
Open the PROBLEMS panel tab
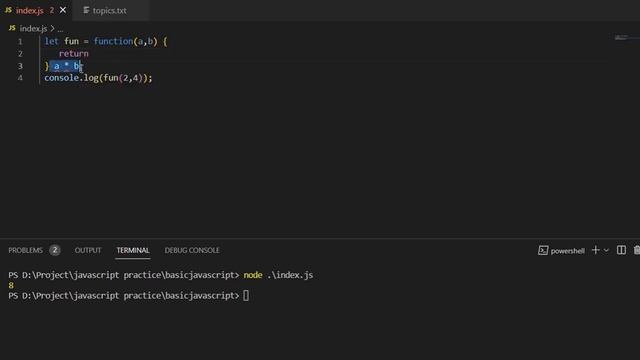(x=25, y=250)
